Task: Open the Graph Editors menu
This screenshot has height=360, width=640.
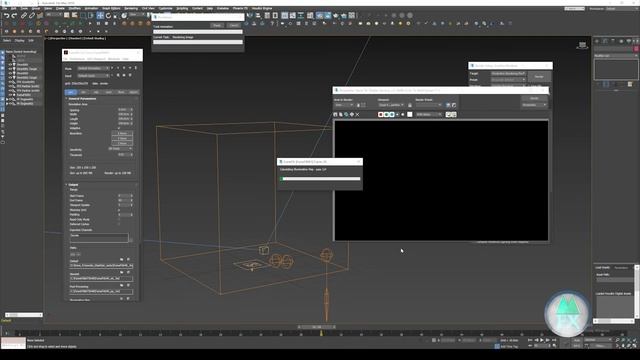Action: (x=111, y=8)
